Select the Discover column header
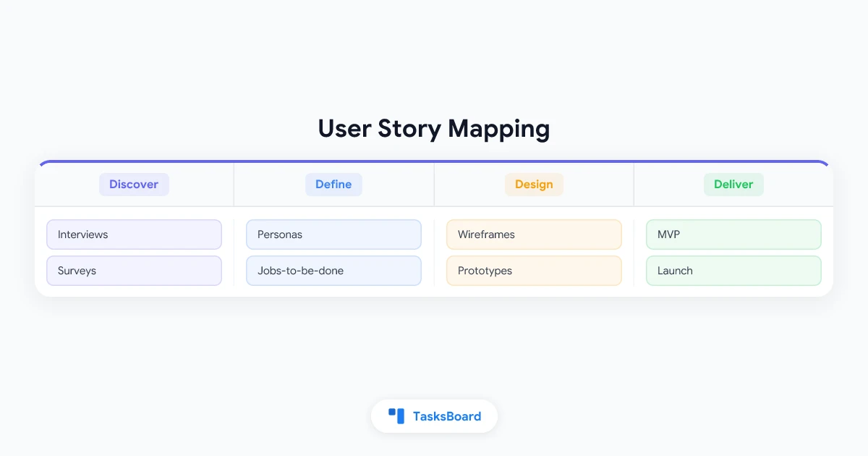The width and height of the screenshot is (868, 456). tap(134, 185)
